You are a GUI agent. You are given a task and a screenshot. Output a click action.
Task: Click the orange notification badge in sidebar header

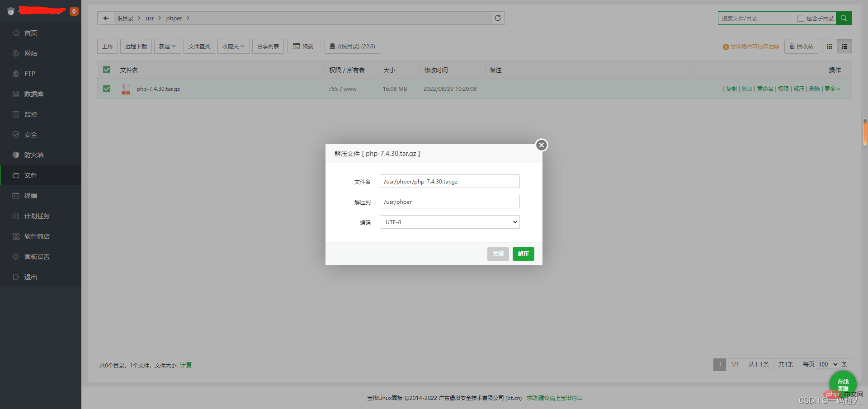pos(74,11)
